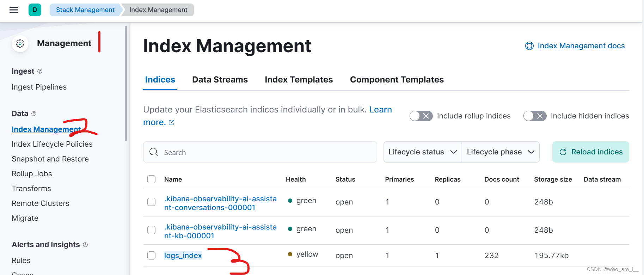The height and width of the screenshot is (275, 644).
Task: Open the Lifecycle status dropdown
Action: (423, 152)
